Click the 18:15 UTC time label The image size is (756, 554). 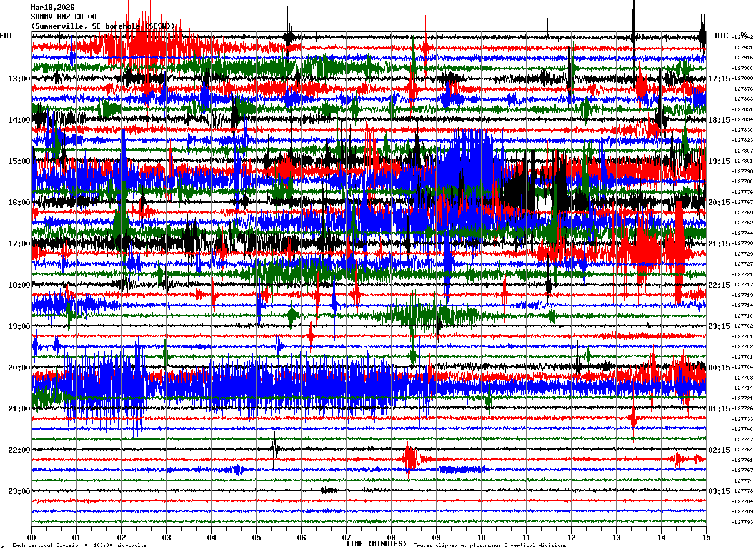click(719, 120)
